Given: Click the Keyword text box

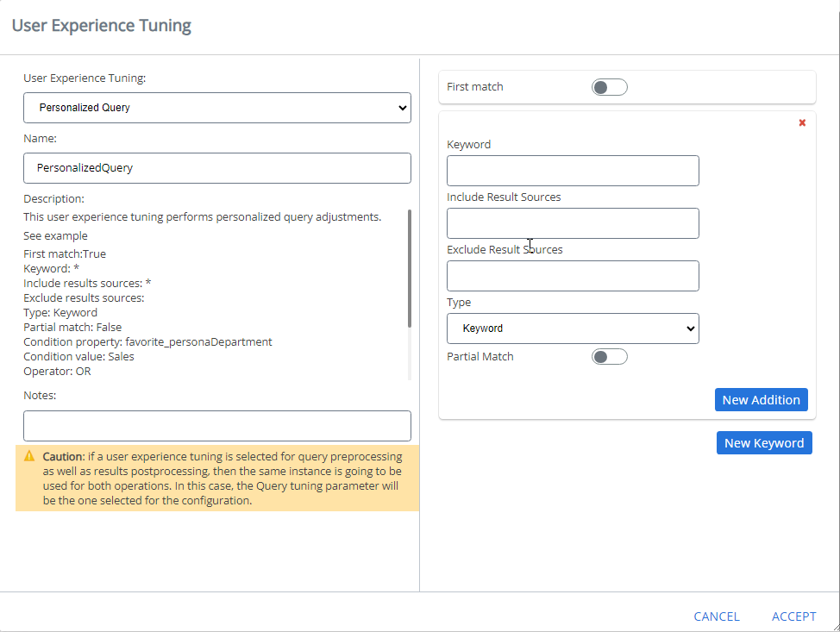Looking at the screenshot, I should pyautogui.click(x=573, y=171).
